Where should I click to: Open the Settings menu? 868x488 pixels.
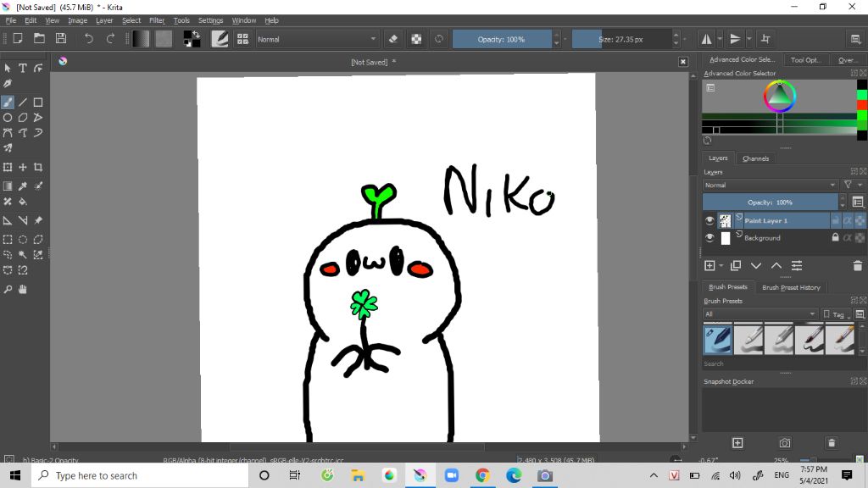click(210, 20)
